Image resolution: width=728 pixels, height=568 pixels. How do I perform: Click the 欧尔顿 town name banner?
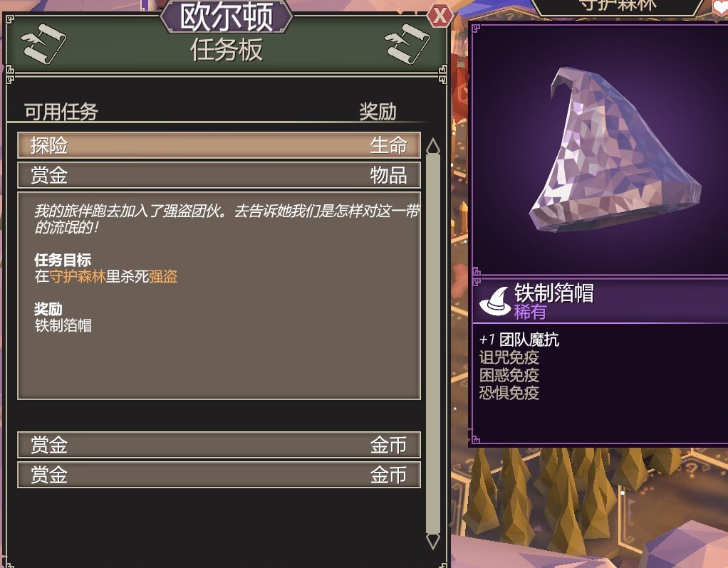click(226, 16)
